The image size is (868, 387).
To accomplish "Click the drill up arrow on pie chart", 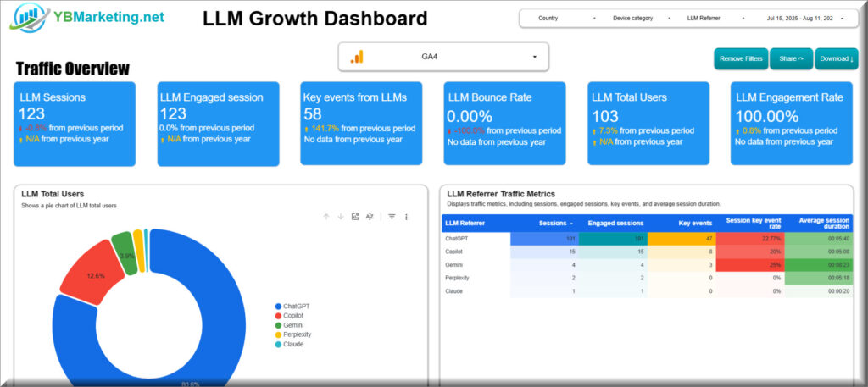I will click(x=326, y=217).
